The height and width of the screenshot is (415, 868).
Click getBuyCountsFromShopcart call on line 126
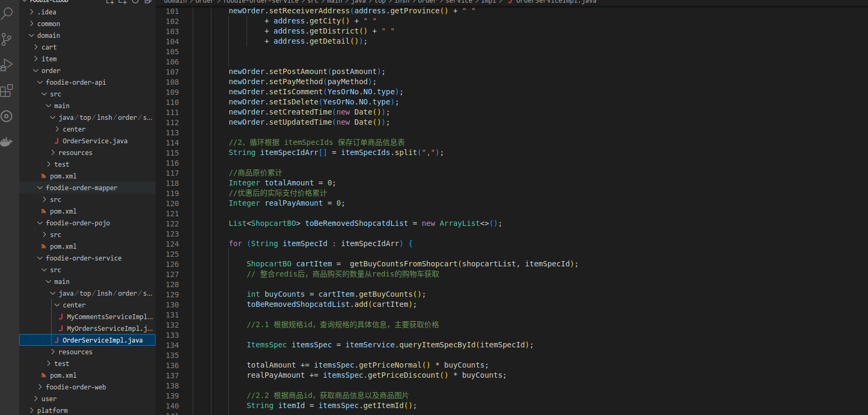404,264
